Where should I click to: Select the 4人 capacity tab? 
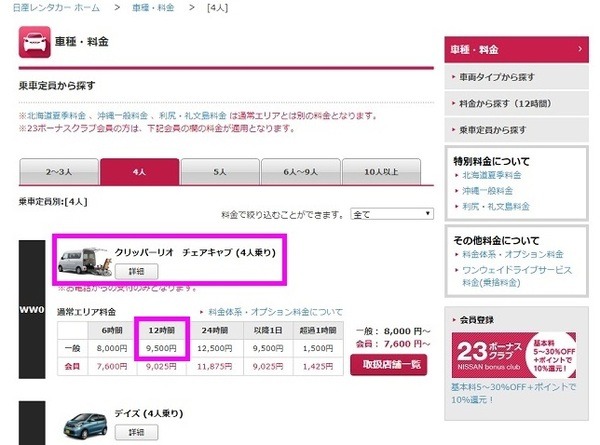140,172
